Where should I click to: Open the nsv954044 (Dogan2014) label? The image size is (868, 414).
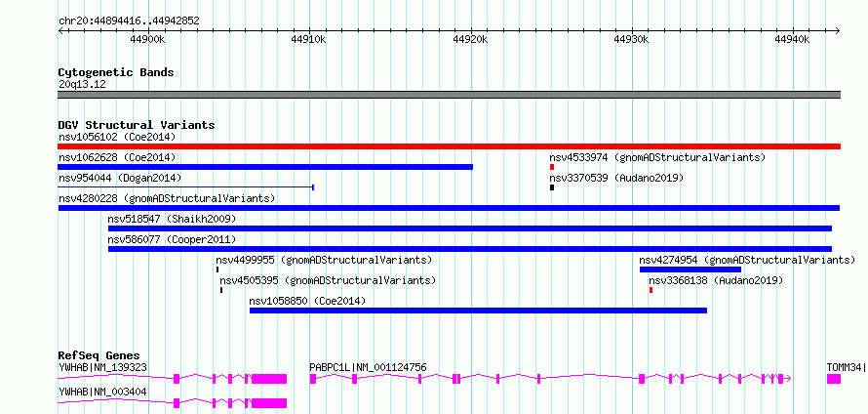pyautogui.click(x=120, y=178)
